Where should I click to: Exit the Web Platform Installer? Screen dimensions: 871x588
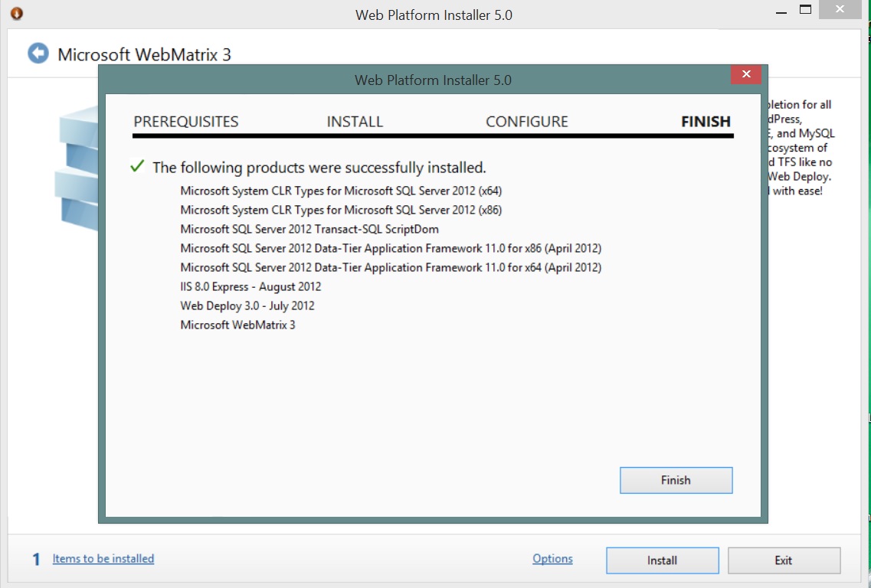click(784, 560)
